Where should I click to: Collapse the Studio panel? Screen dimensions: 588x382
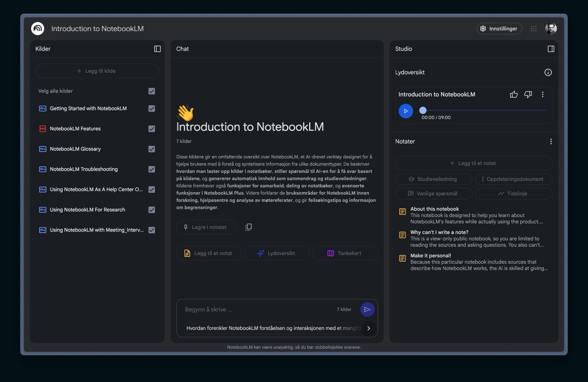[x=551, y=49]
